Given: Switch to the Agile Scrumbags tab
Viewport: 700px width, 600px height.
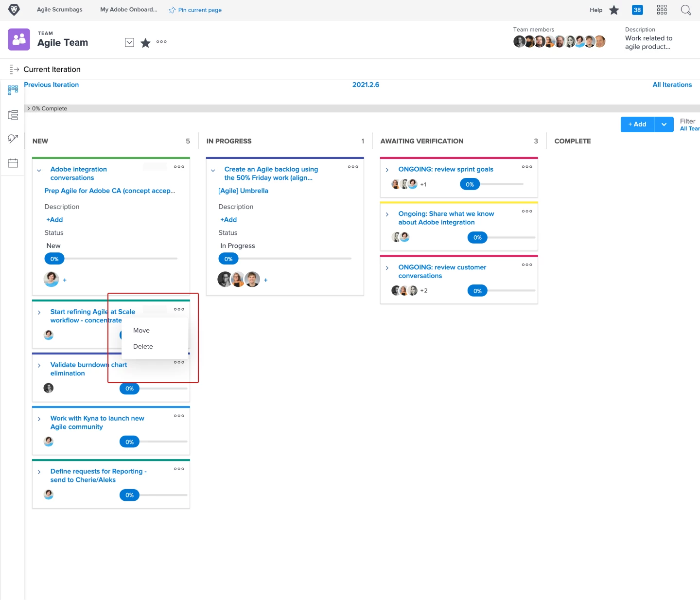Looking at the screenshot, I should pos(60,10).
